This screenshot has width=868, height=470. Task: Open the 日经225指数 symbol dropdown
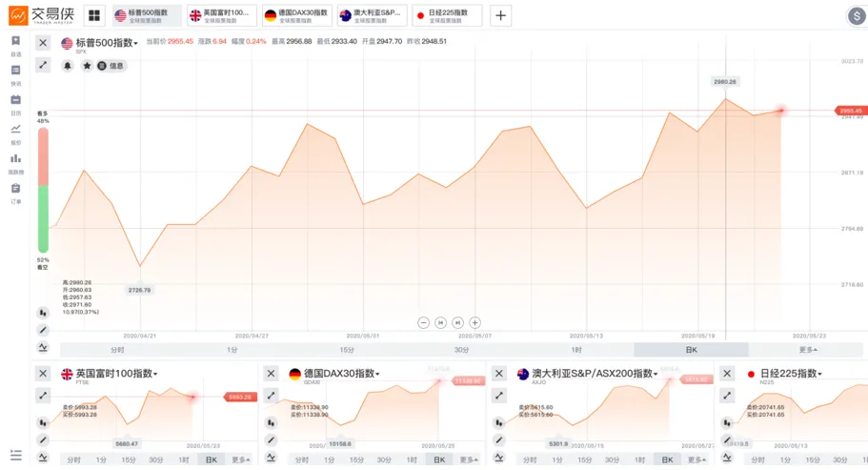pyautogui.click(x=791, y=374)
